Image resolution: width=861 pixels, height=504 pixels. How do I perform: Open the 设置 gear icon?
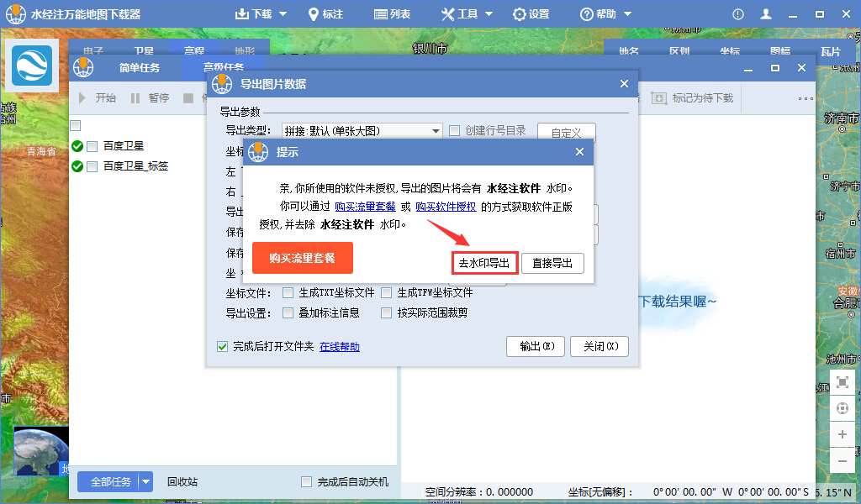coord(519,14)
